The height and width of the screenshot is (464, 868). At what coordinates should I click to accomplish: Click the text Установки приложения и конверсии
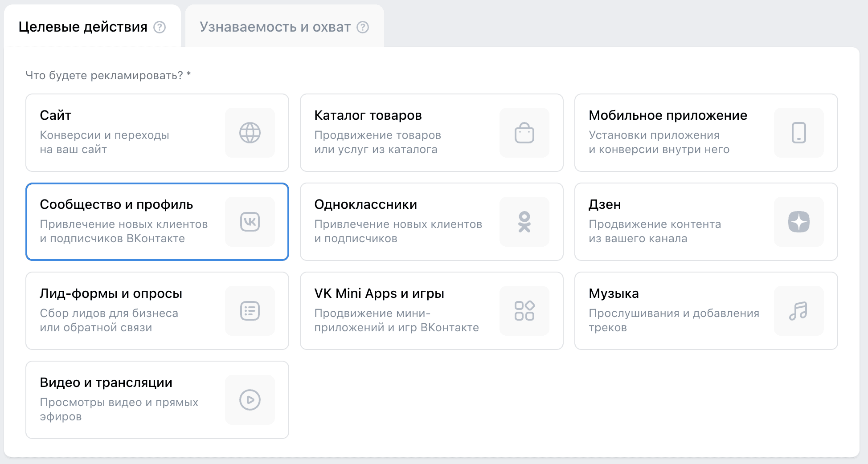click(659, 142)
